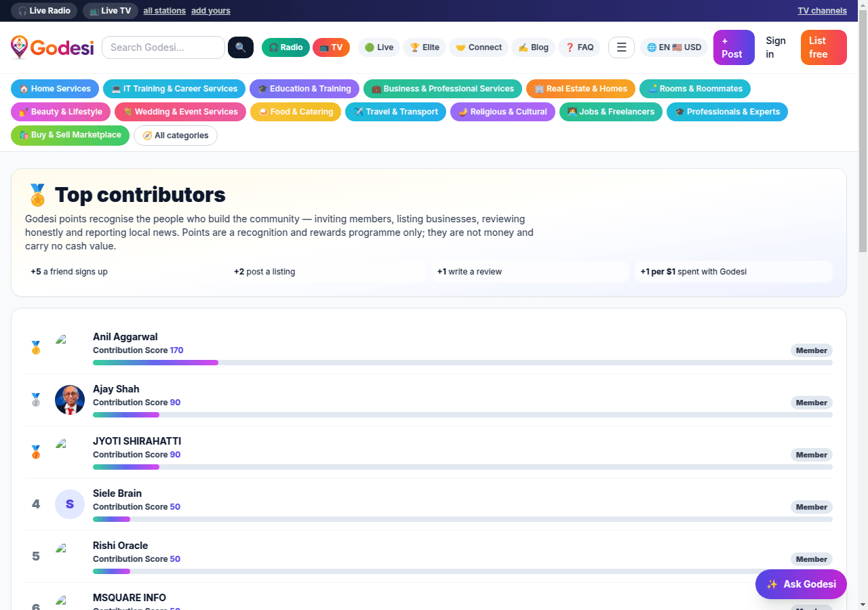Select the Buy & Sell Marketplace category
This screenshot has width=868, height=610.
[x=70, y=135]
